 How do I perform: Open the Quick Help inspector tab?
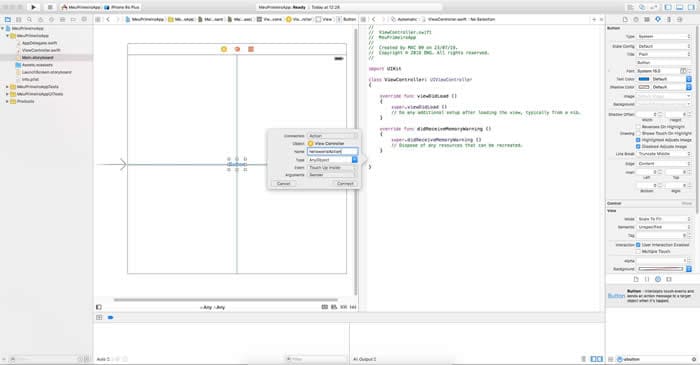point(636,20)
